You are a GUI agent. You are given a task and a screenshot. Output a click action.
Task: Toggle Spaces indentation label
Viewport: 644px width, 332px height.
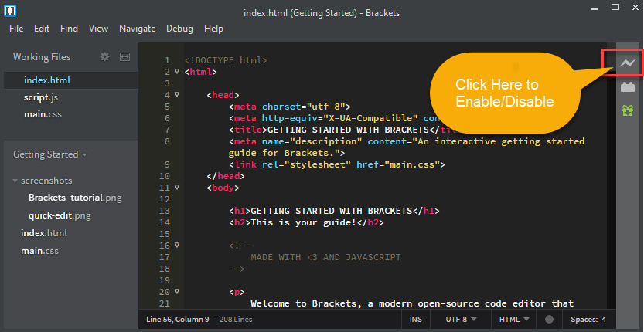click(584, 320)
